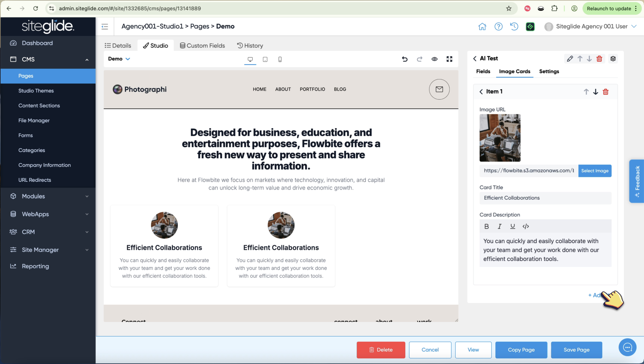Click the pencil edit icon for AI Test
The width and height of the screenshot is (644, 364).
coord(570,59)
